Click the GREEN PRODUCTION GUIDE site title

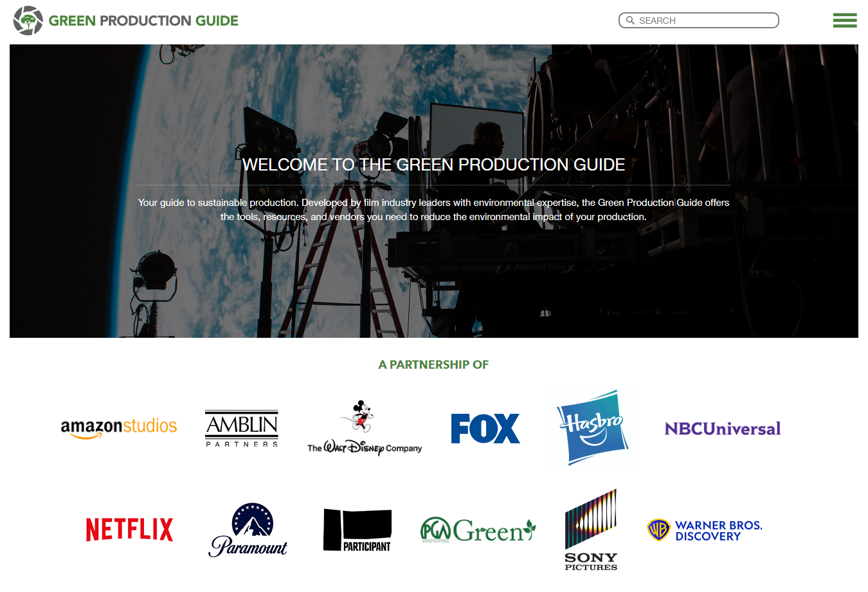(x=143, y=21)
